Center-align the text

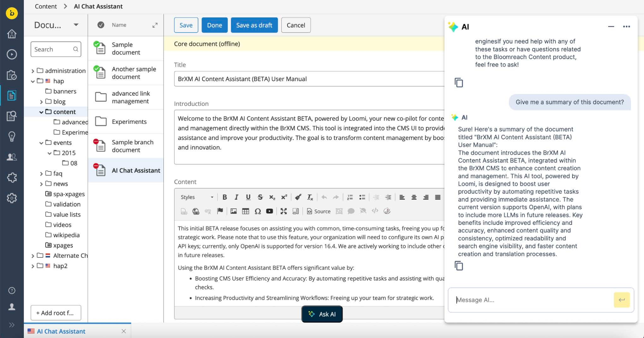[414, 197]
